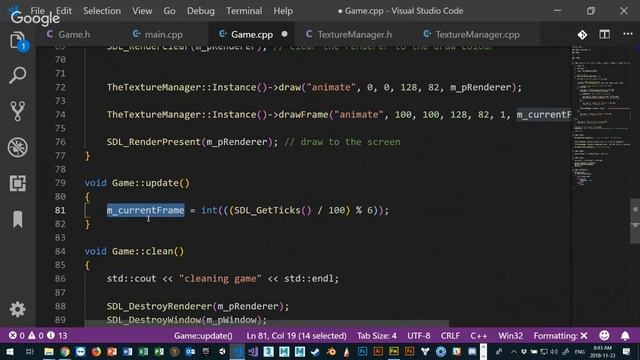The width and height of the screenshot is (640, 360).
Task: Open the Extensions view in activity bar
Action: [x=18, y=183]
